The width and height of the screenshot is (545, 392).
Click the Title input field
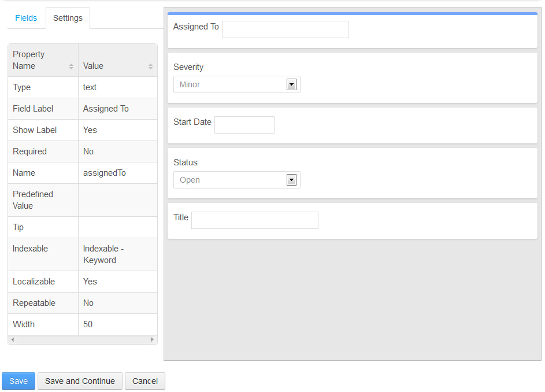[x=255, y=220]
